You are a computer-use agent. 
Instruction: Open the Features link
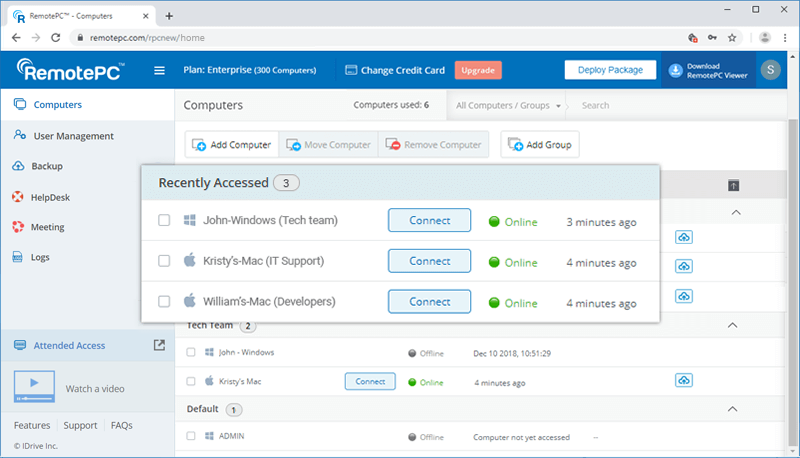point(32,425)
